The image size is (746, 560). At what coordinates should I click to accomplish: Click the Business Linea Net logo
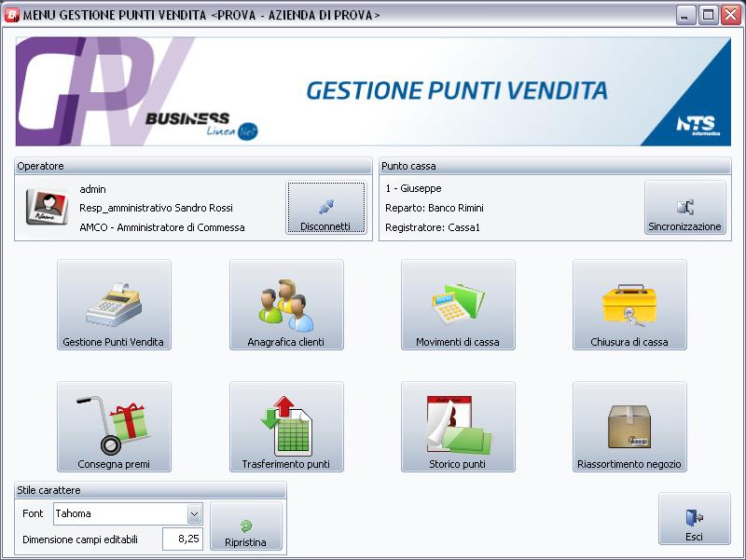click(x=201, y=126)
